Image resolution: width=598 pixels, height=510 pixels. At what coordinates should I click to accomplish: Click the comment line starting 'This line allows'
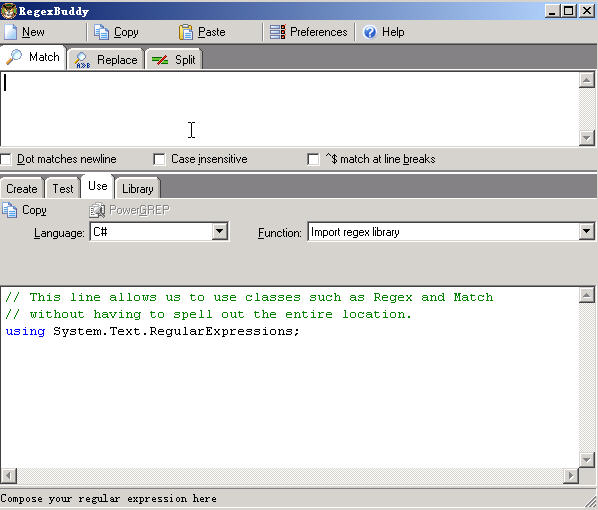[249, 297]
